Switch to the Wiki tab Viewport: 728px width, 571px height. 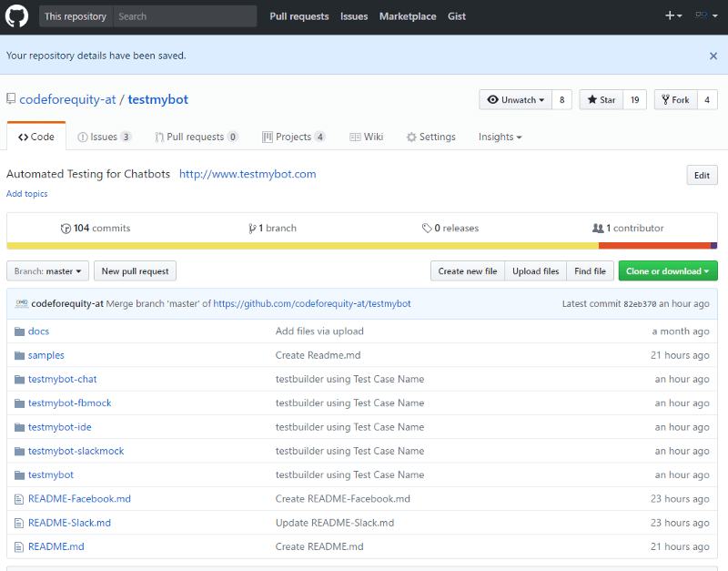[367, 138]
